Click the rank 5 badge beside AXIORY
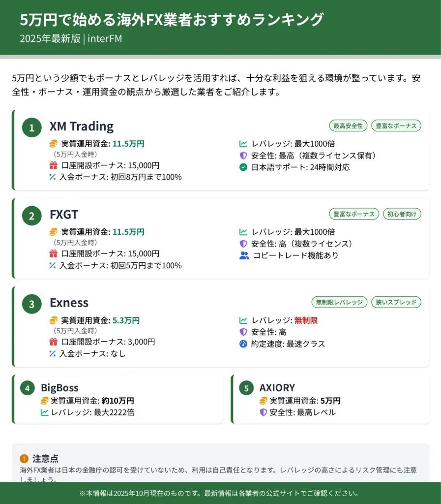 (247, 388)
